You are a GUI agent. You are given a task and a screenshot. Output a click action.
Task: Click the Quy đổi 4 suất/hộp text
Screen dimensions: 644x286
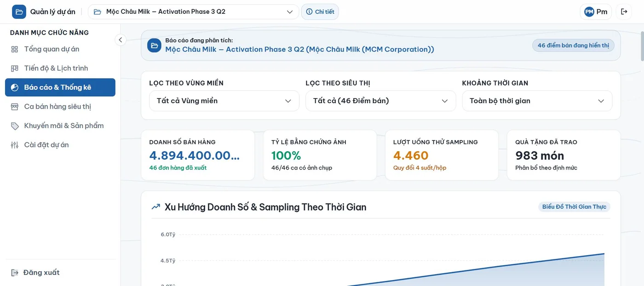point(420,168)
